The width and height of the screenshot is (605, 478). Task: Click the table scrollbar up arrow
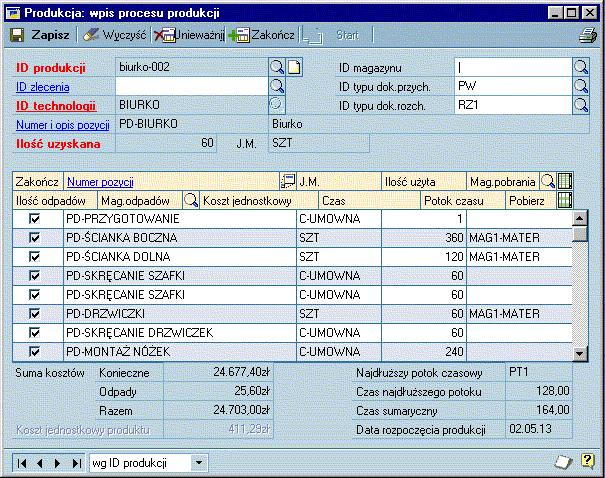pos(580,218)
